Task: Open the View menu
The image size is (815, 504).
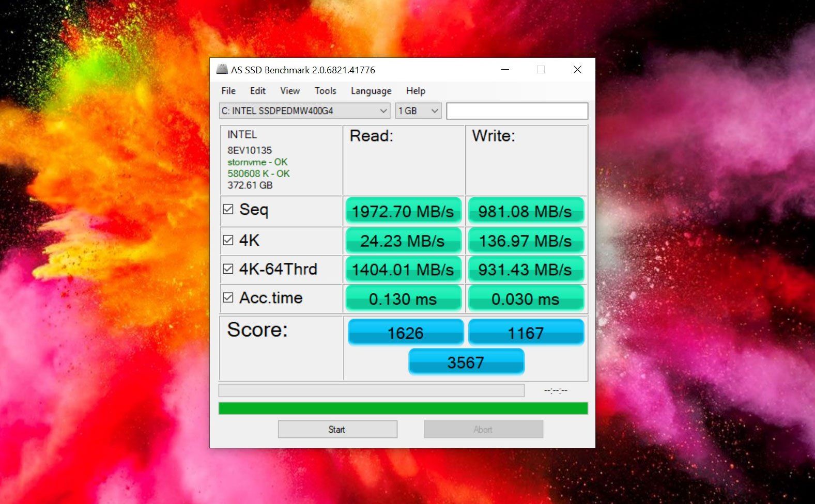Action: click(290, 91)
